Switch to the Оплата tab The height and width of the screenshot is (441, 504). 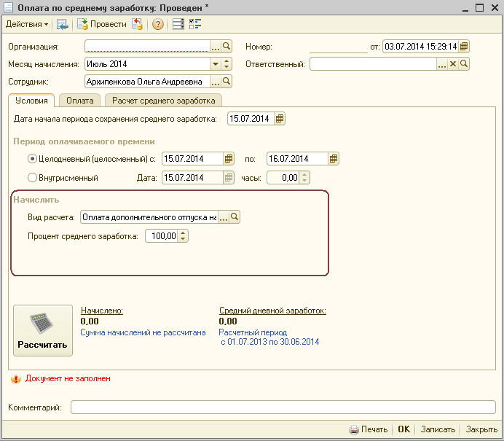click(79, 101)
